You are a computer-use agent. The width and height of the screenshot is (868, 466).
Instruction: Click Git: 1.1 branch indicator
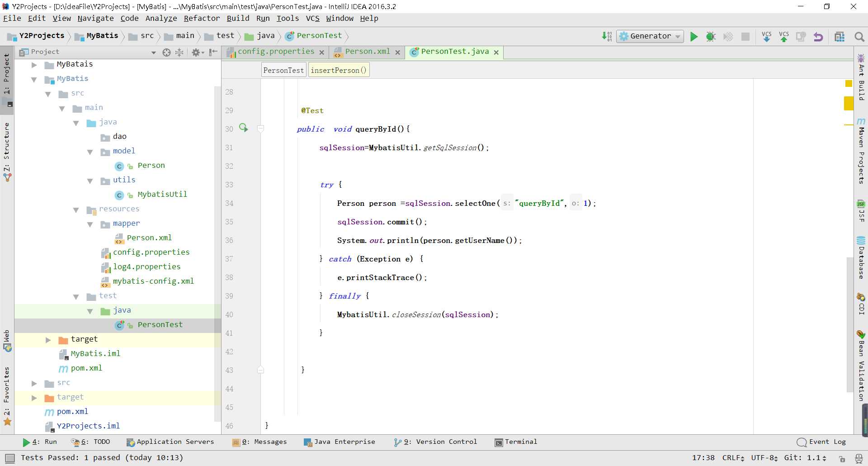click(x=805, y=458)
